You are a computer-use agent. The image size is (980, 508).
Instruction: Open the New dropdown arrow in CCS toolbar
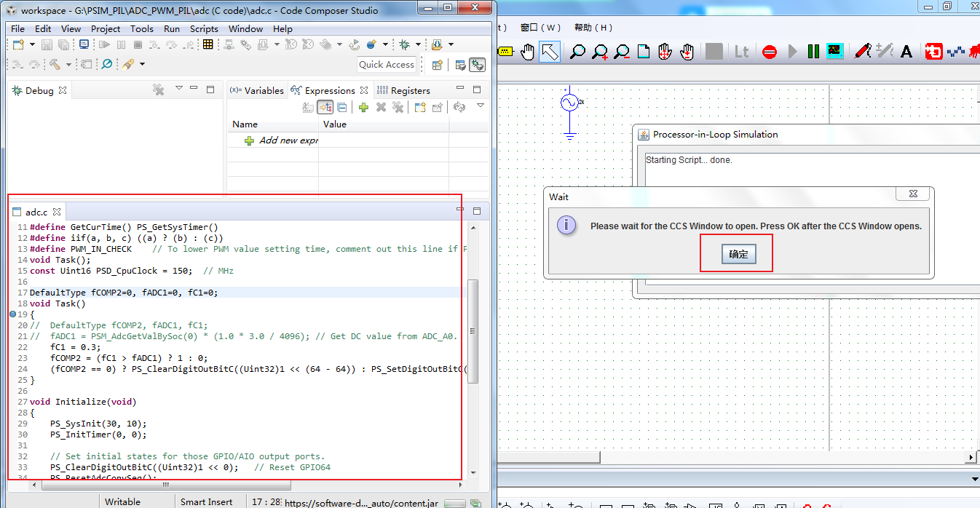tap(32, 45)
